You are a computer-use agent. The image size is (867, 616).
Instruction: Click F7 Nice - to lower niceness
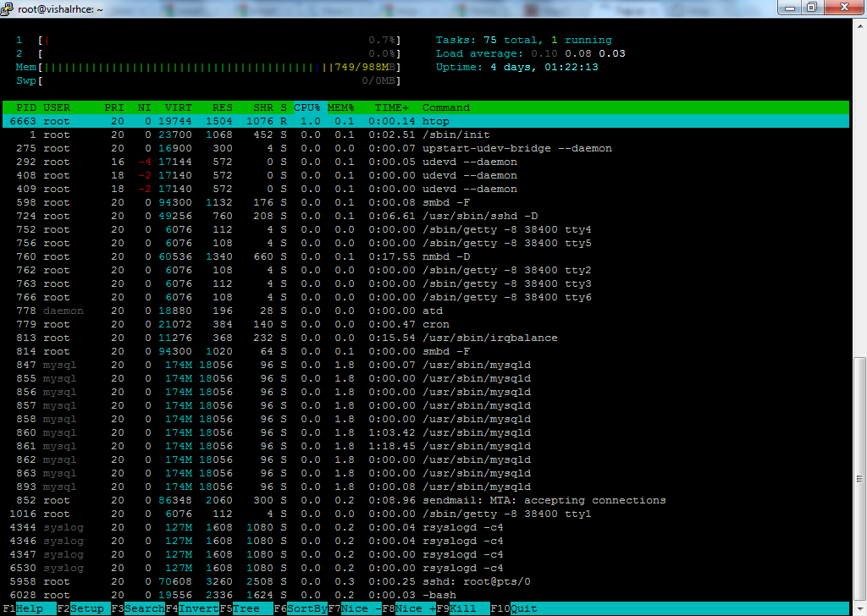pos(355,608)
